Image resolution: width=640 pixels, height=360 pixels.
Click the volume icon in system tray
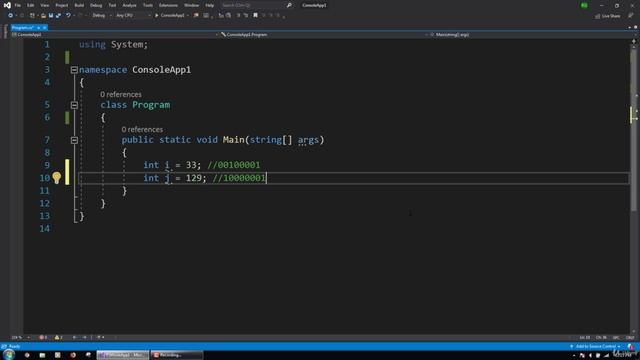[x=591, y=356]
